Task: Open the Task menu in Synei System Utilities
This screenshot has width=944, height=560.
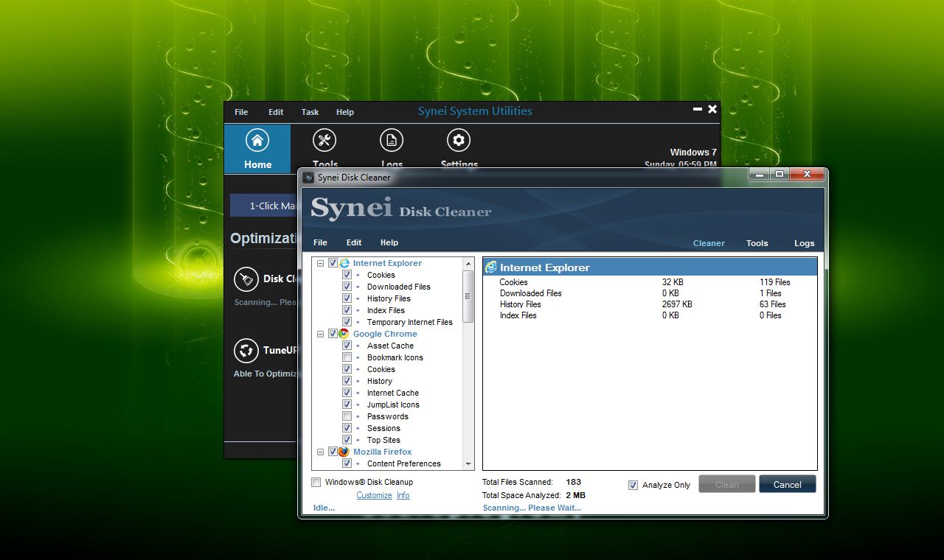Action: [310, 112]
